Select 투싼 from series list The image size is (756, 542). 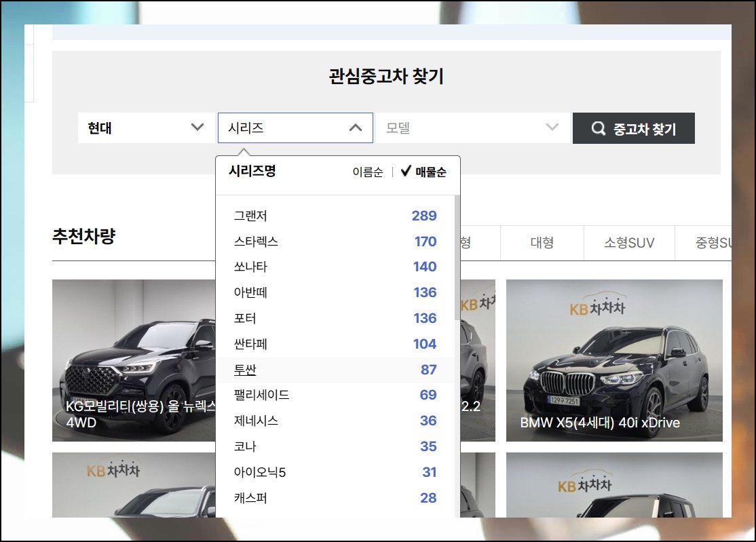335,370
